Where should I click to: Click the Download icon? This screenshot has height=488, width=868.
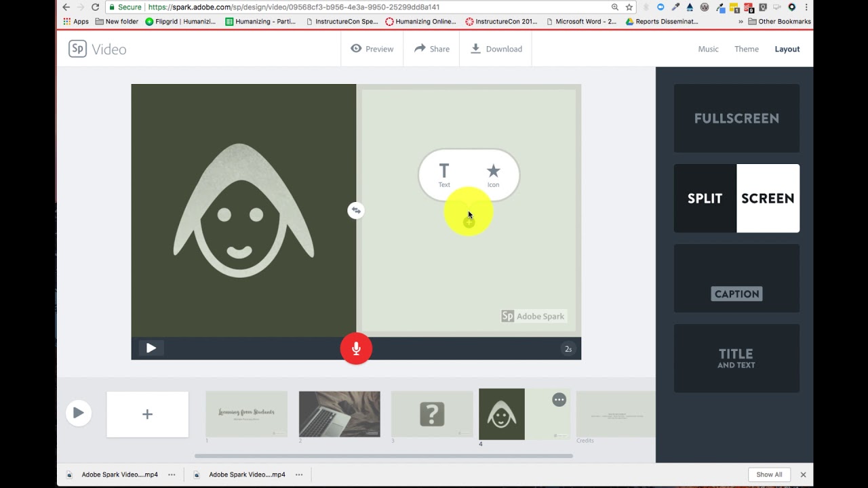475,48
